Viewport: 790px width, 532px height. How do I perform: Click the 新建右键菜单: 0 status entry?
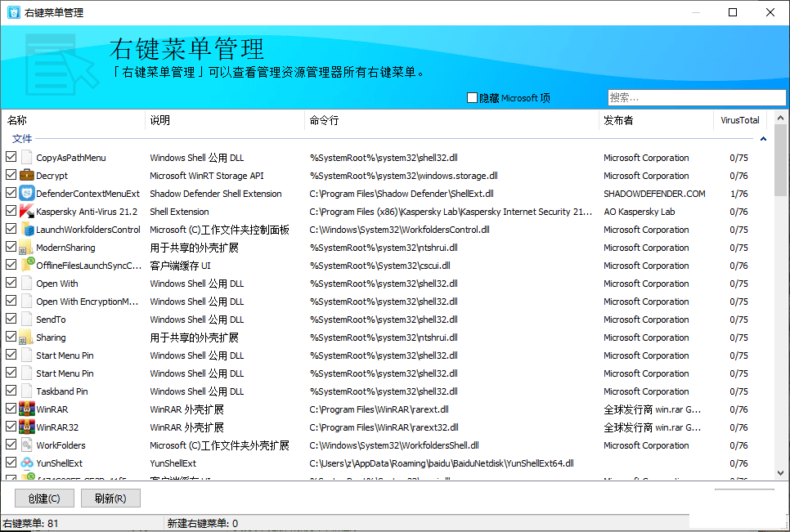pyautogui.click(x=203, y=524)
